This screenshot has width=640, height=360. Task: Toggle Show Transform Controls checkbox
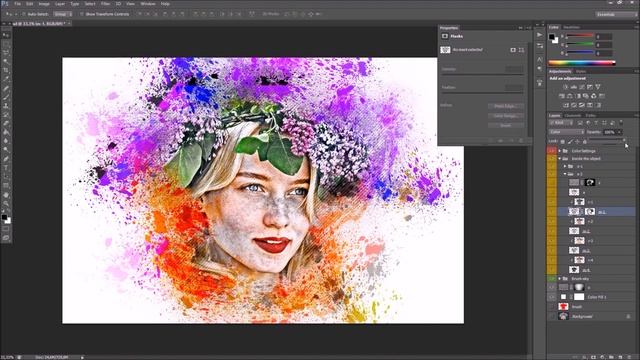pos(82,14)
